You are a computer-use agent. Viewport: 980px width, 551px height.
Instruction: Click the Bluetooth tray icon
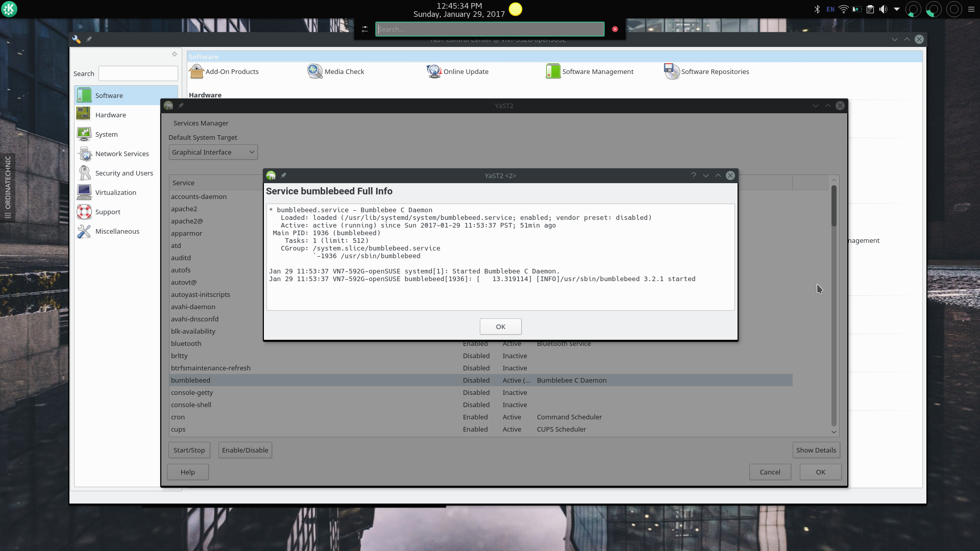[x=817, y=9]
